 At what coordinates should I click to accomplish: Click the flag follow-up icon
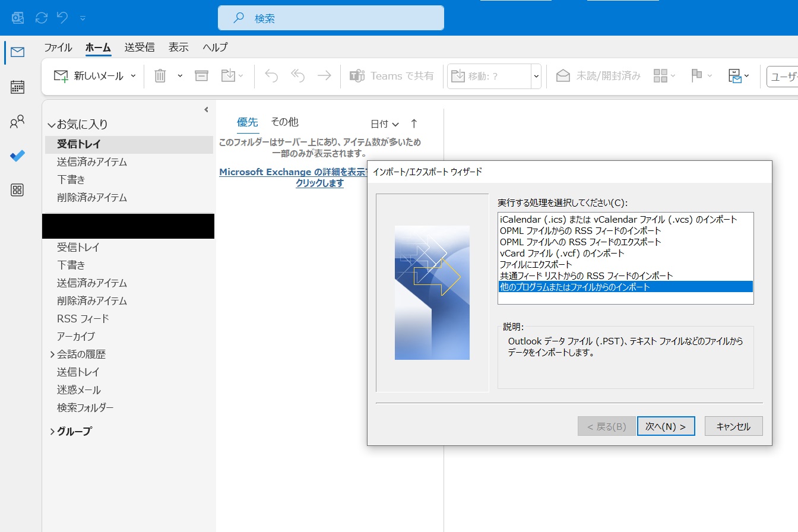pos(697,76)
